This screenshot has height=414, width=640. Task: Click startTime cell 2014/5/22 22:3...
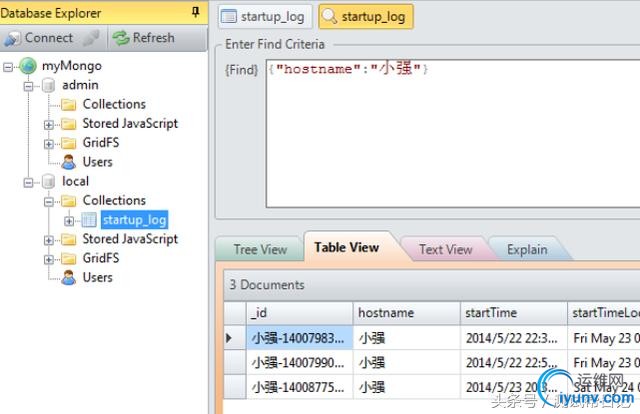pos(514,338)
